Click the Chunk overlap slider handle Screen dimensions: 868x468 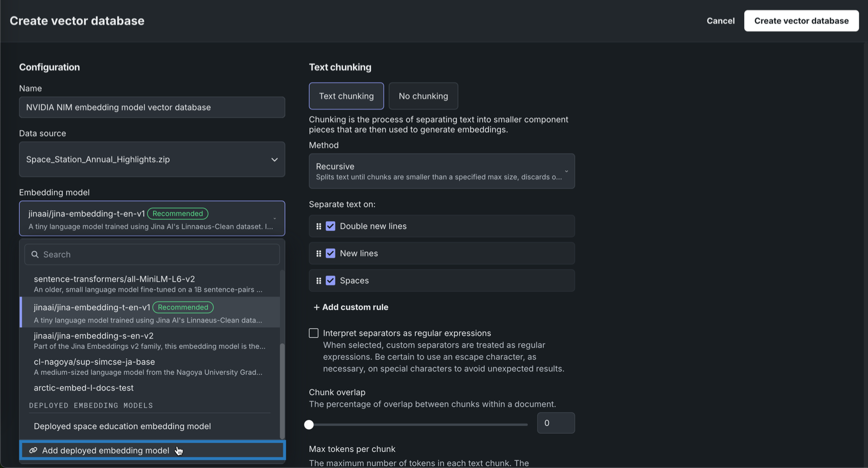click(x=309, y=425)
